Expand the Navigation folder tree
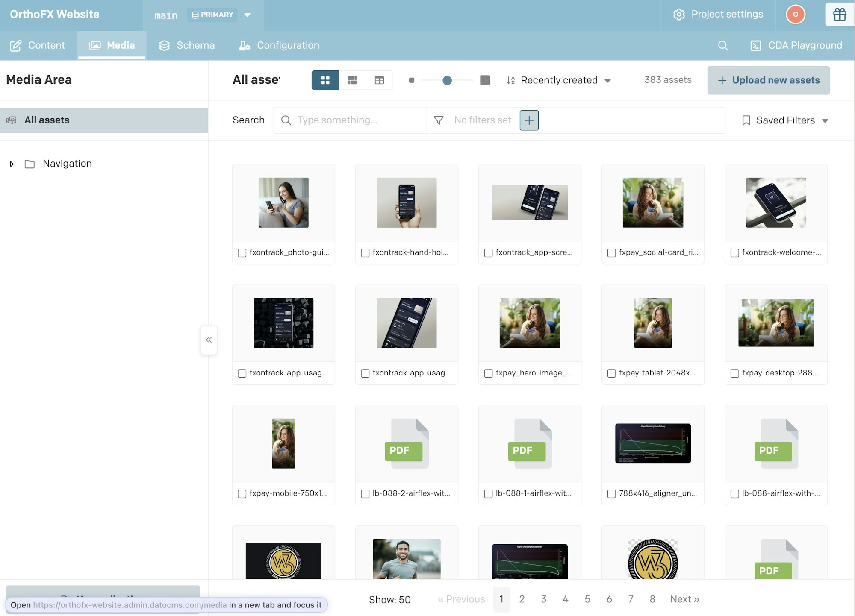 pos(12,164)
